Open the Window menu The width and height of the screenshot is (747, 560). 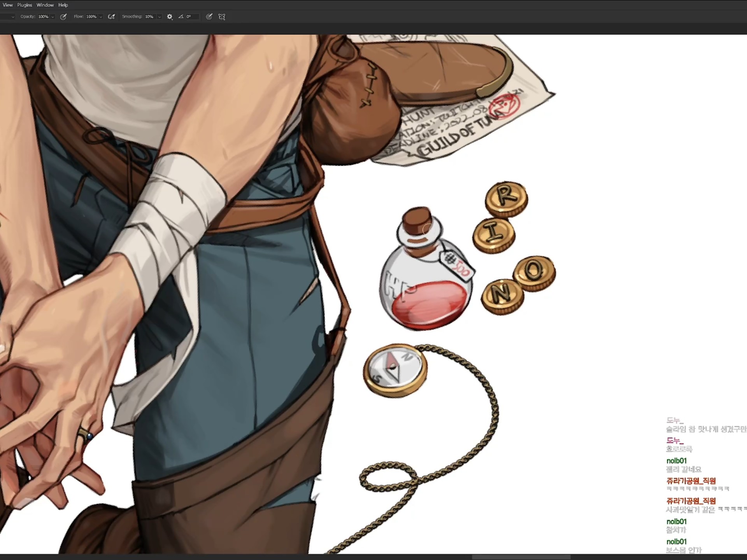pos(45,5)
